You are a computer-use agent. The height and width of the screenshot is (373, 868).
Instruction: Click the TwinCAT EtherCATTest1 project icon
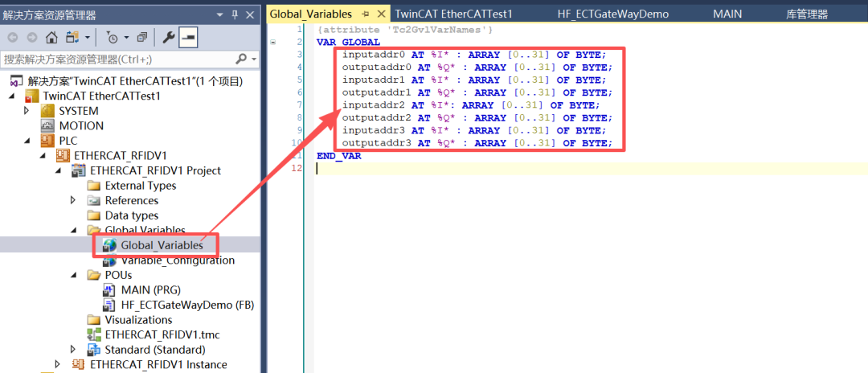click(x=32, y=96)
